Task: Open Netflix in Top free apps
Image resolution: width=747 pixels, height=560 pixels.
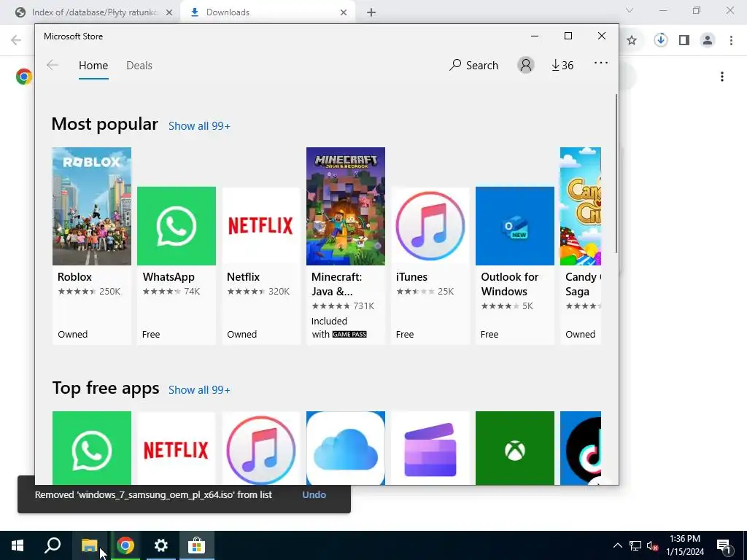Action: (177, 448)
